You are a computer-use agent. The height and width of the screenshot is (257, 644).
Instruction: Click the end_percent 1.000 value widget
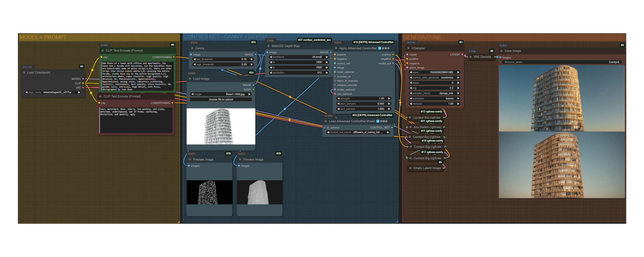pyautogui.click(x=363, y=109)
